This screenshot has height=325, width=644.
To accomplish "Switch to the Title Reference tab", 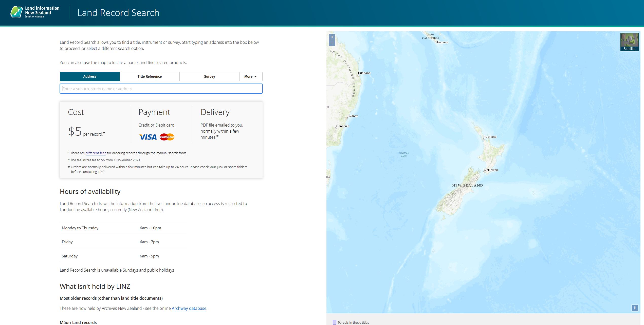I will click(150, 76).
